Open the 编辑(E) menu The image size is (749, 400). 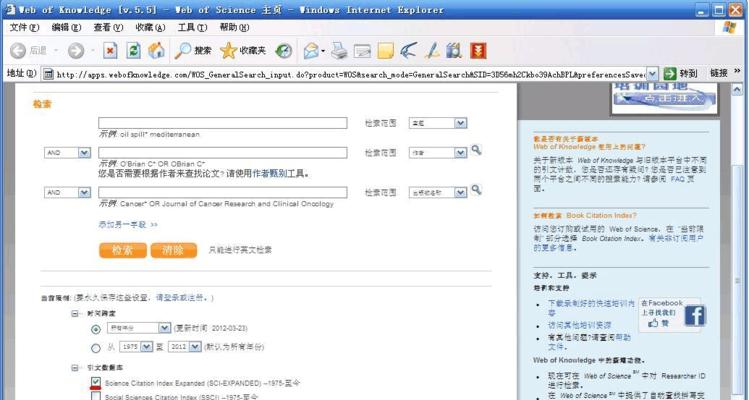(x=66, y=27)
